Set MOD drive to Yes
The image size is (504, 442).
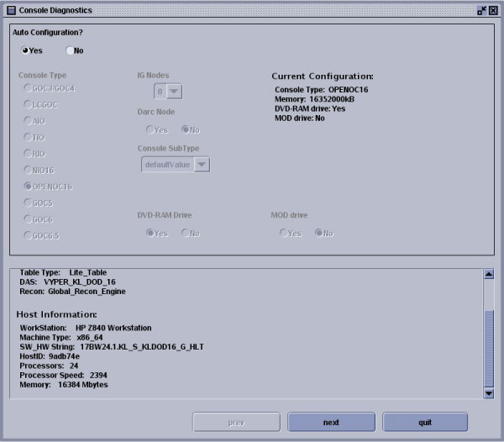[x=284, y=234]
